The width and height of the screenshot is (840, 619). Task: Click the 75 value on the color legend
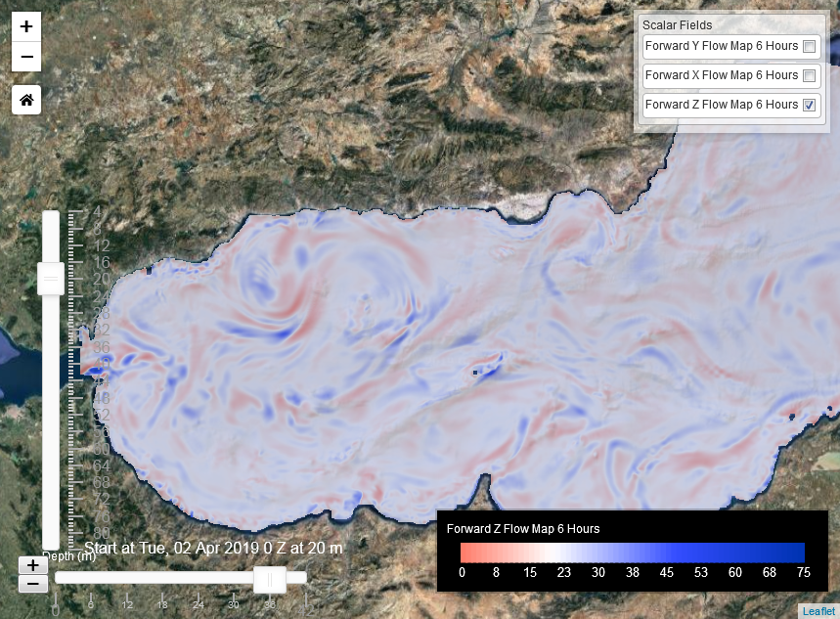[804, 572]
